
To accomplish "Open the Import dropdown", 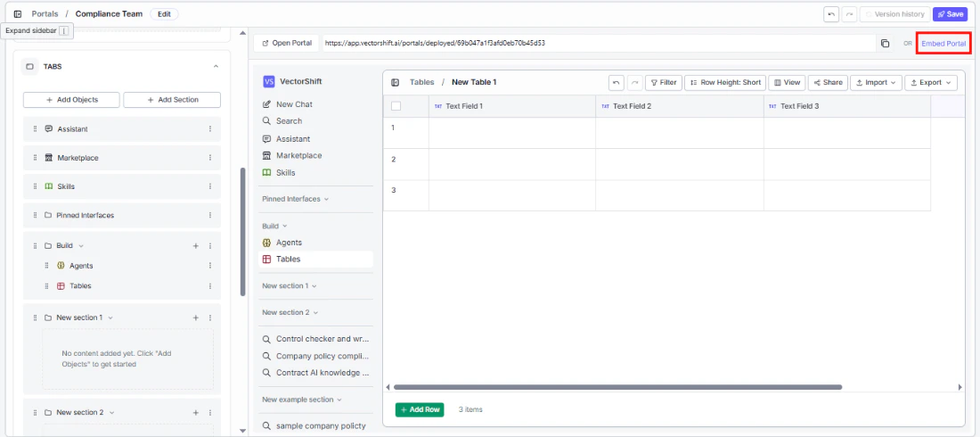I will (876, 82).
